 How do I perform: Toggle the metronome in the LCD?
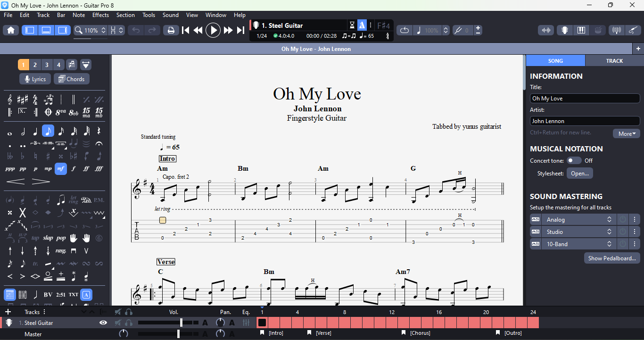[362, 25]
